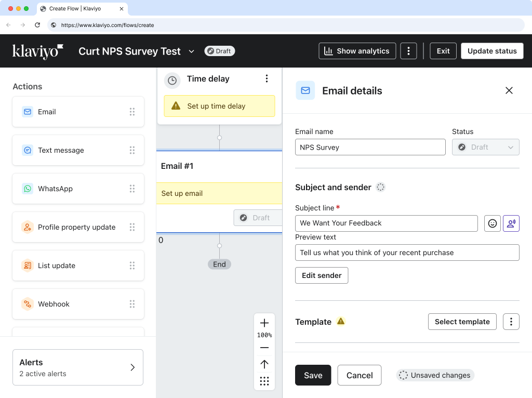The height and width of the screenshot is (398, 532).
Task: Click the Edit sender button
Action: point(322,275)
